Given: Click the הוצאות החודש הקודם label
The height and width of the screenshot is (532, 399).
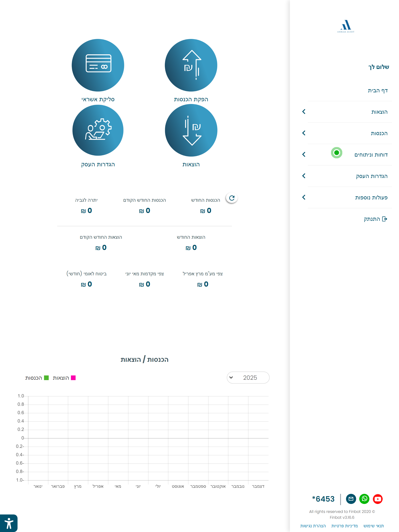Looking at the screenshot, I should click(x=101, y=237).
